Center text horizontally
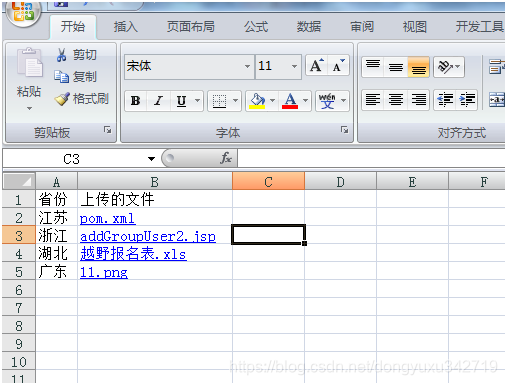This screenshot has height=385, width=507. pyautogui.click(x=396, y=99)
